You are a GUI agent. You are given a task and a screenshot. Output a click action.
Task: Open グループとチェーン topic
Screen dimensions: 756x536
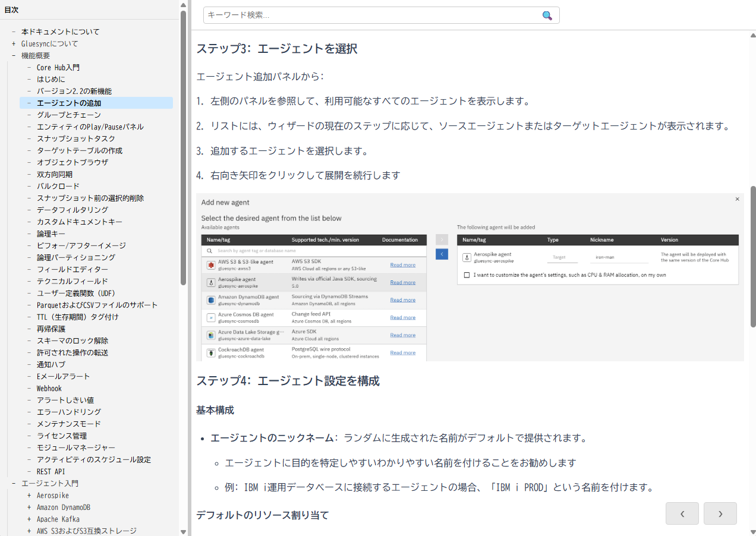click(69, 115)
